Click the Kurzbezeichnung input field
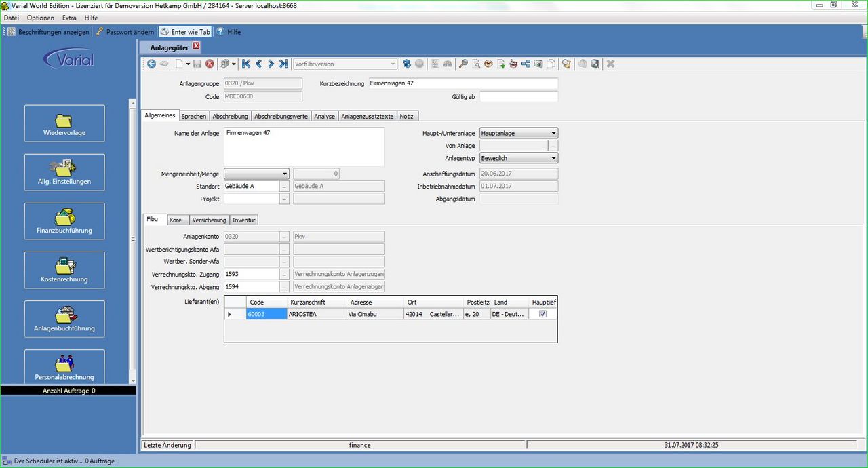Screen dimensions: 868x468 [x=462, y=83]
